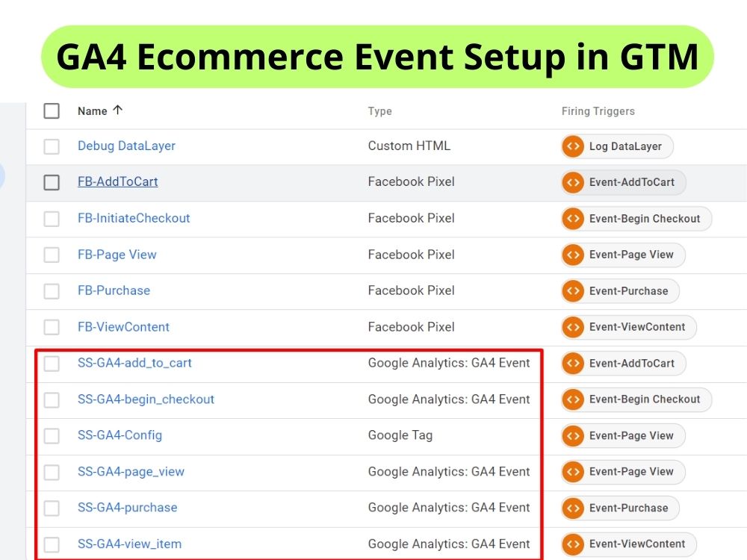The height and width of the screenshot is (560, 747).
Task: Check the Debug DataLayer row checkbox
Action: pos(52,146)
